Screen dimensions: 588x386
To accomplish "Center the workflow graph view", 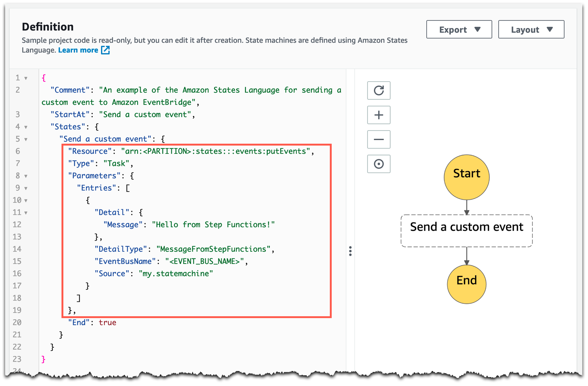I will [x=378, y=164].
